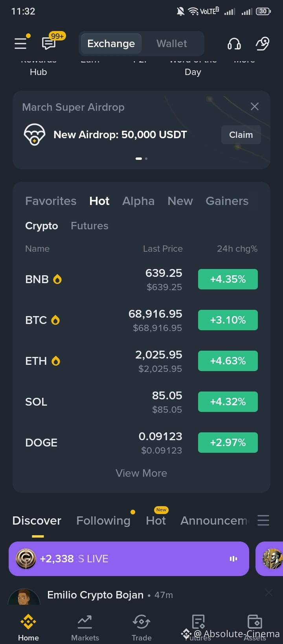The width and height of the screenshot is (283, 644).
Task: Dismiss the March Super Airdrop banner
Action: pyautogui.click(x=255, y=106)
